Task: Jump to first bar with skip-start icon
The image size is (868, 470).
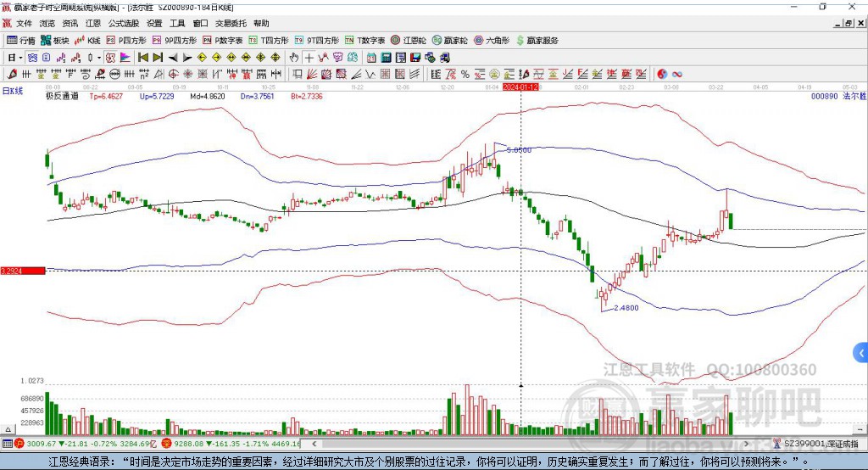Action: click(x=142, y=58)
